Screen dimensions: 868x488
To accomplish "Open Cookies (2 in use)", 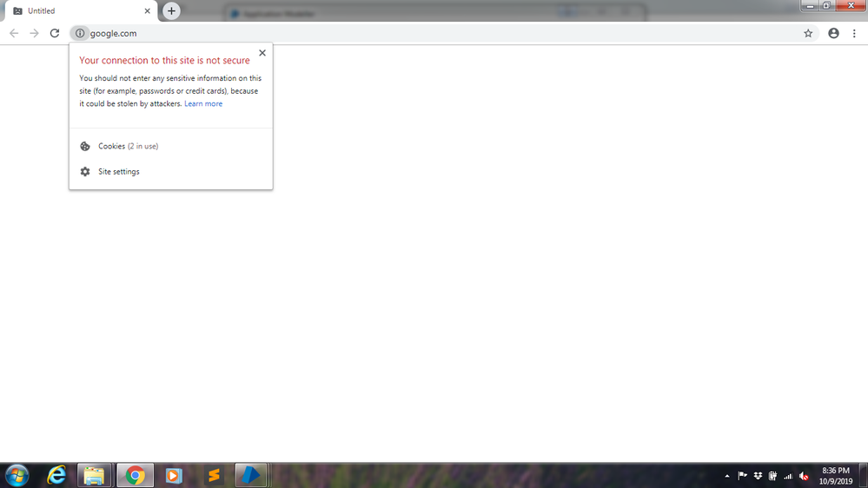I will pos(170,146).
